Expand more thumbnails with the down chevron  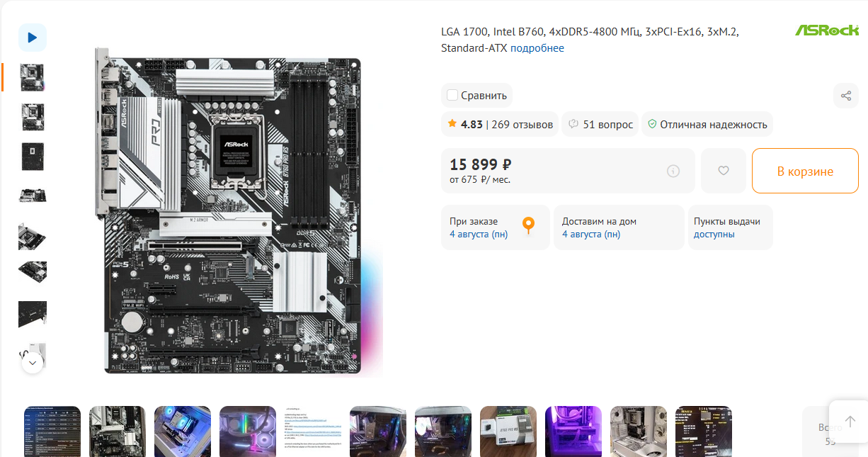tap(33, 363)
